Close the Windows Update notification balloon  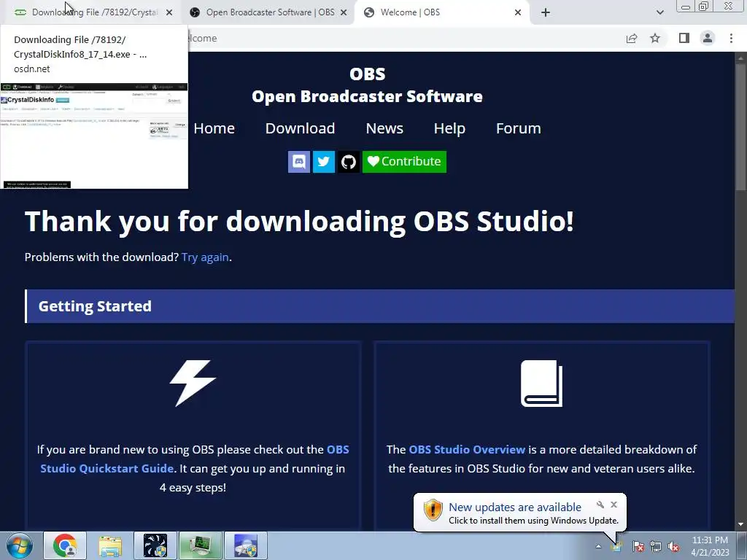tap(614, 505)
